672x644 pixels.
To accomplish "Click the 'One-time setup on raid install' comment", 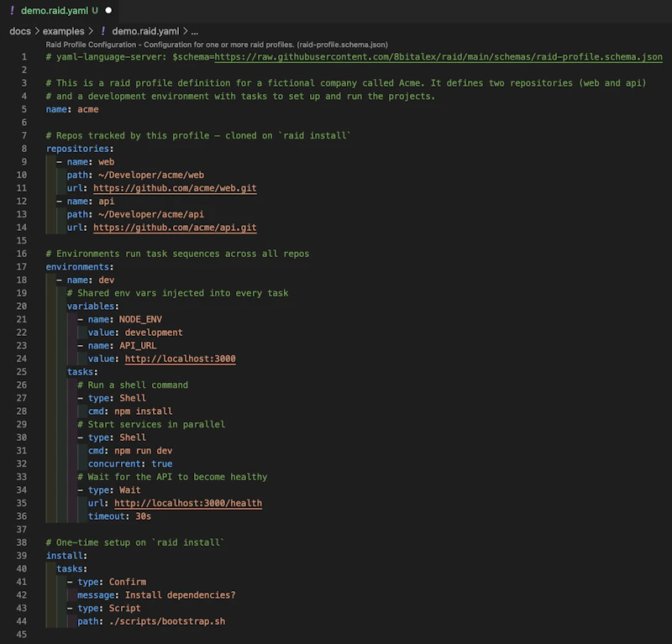I will click(x=135, y=542).
